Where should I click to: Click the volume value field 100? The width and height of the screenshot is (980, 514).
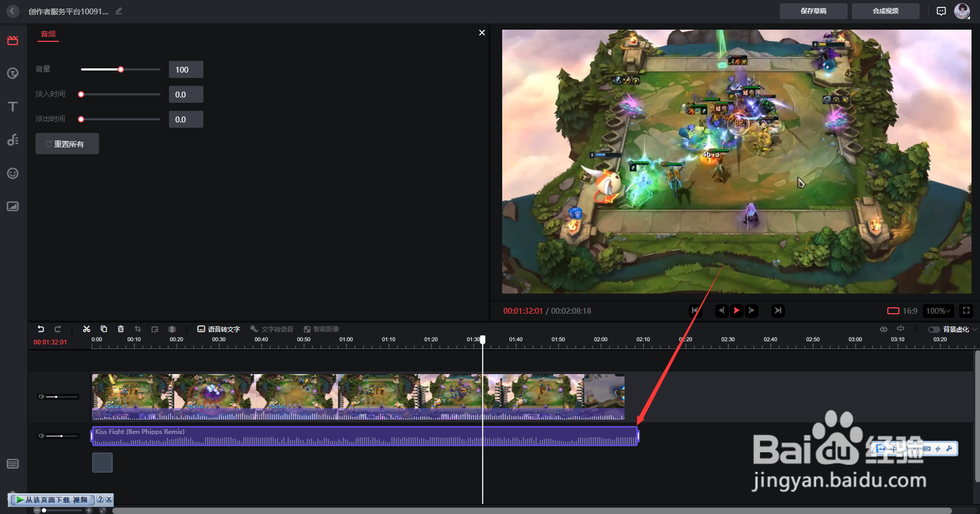(x=186, y=69)
